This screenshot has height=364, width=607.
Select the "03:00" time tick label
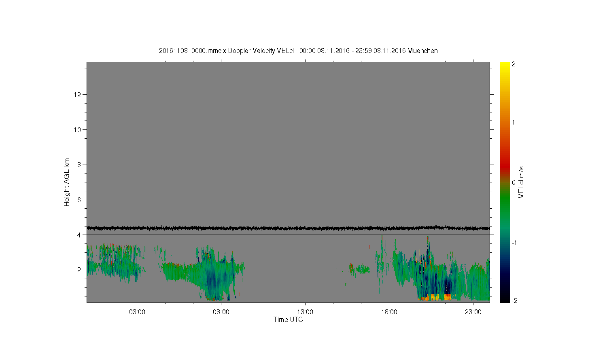pyautogui.click(x=137, y=312)
